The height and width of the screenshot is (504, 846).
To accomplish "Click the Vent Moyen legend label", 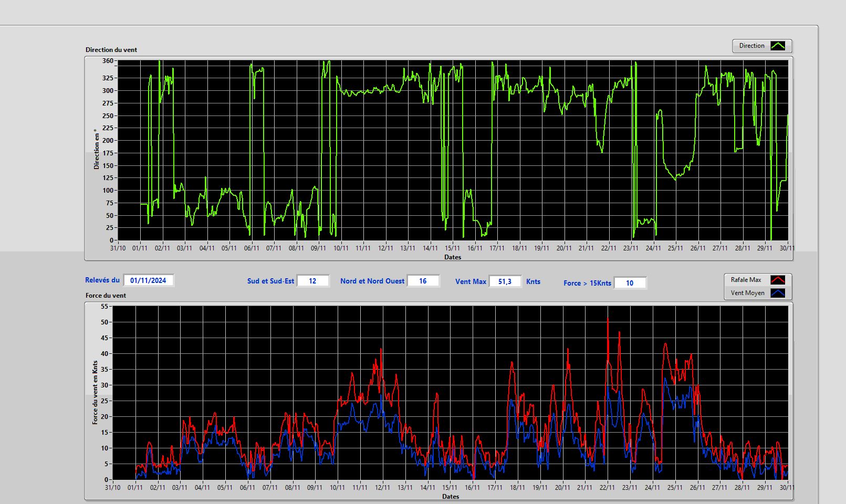I will 747,293.
